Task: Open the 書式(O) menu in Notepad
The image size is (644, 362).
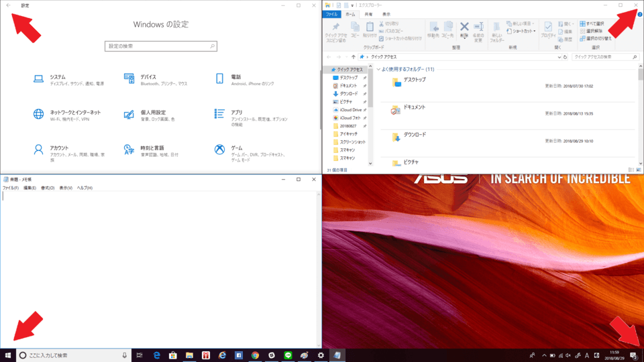Action: [x=48, y=188]
